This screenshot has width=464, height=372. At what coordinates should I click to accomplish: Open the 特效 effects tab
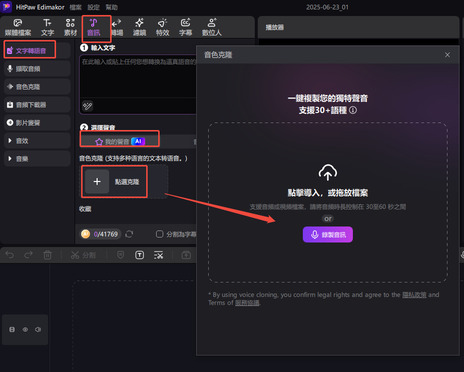pos(162,28)
